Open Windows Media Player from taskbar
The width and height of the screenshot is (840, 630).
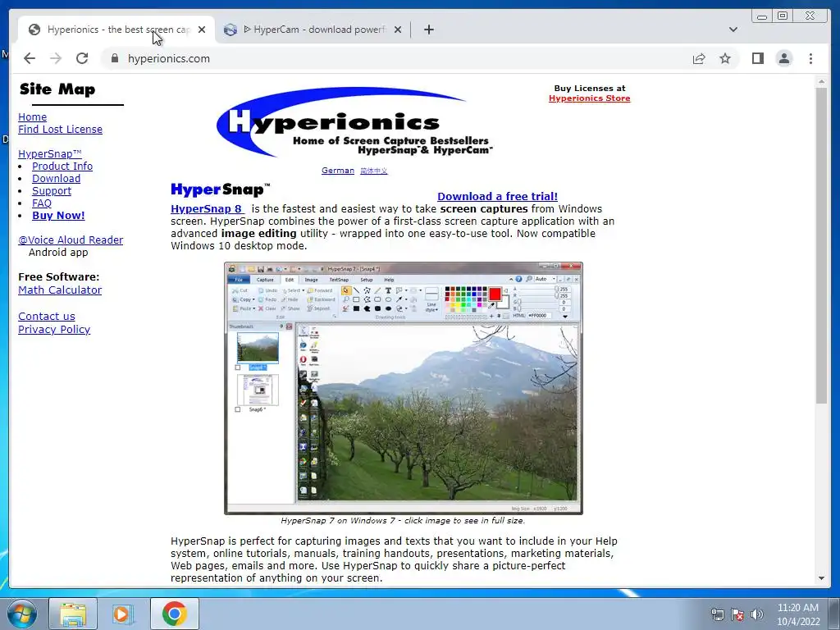coord(121,614)
